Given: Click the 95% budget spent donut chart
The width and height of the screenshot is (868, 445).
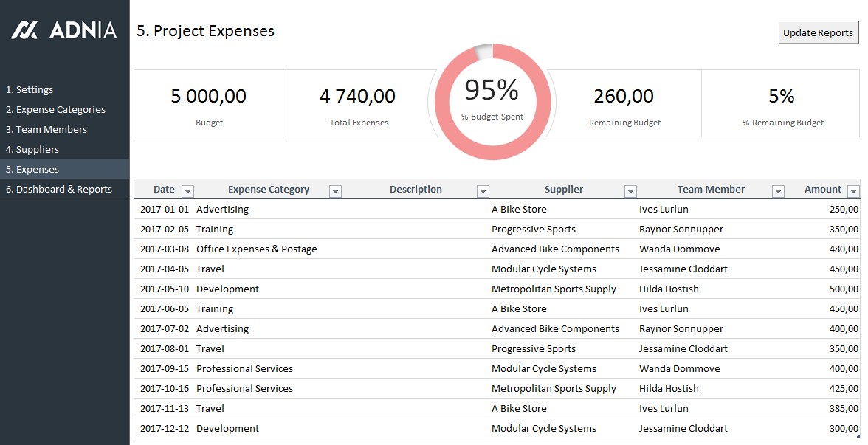Looking at the screenshot, I should tap(492, 102).
